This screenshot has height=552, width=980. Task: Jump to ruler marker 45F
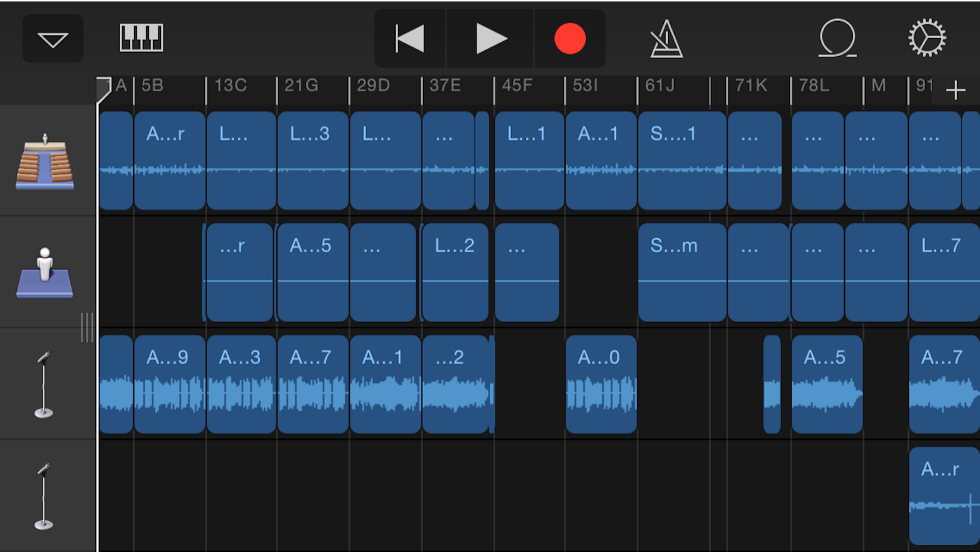(517, 86)
